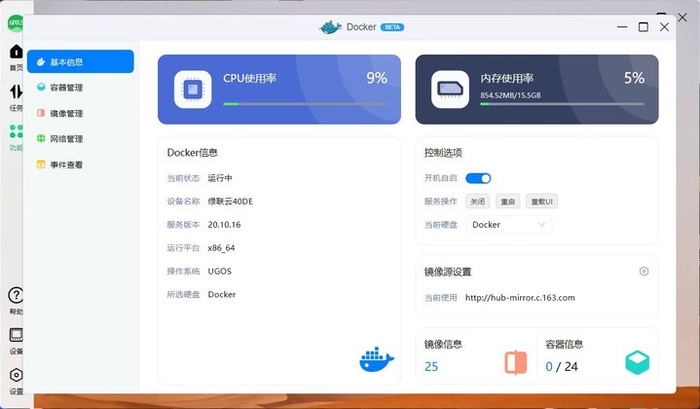Open mirror source settings gear icon
This screenshot has height=409, width=700.
coord(644,271)
